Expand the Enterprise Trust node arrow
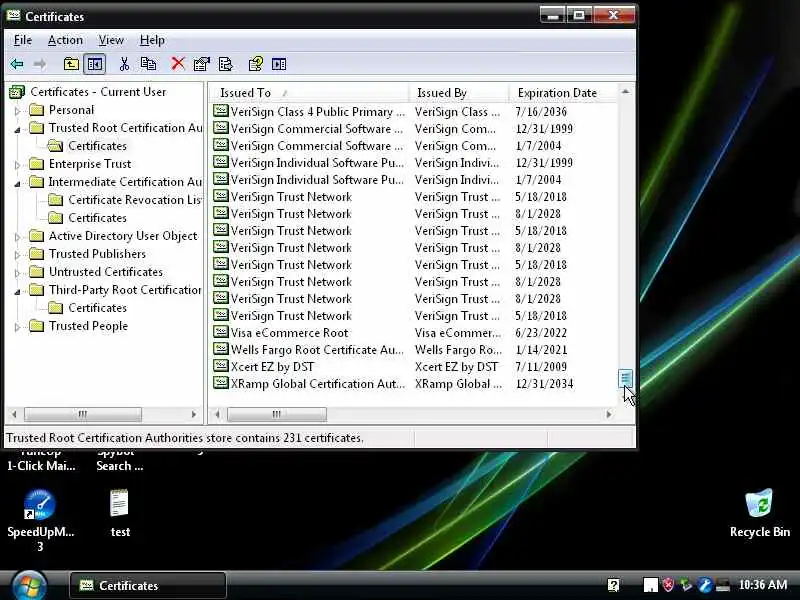800x600 pixels. 17,165
